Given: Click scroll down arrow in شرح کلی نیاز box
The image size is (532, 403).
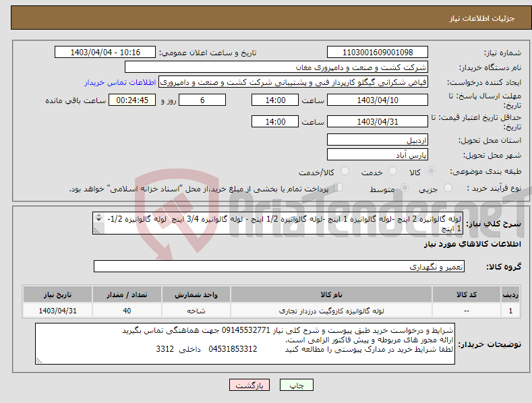Looking at the screenshot, I should tap(98, 220).
